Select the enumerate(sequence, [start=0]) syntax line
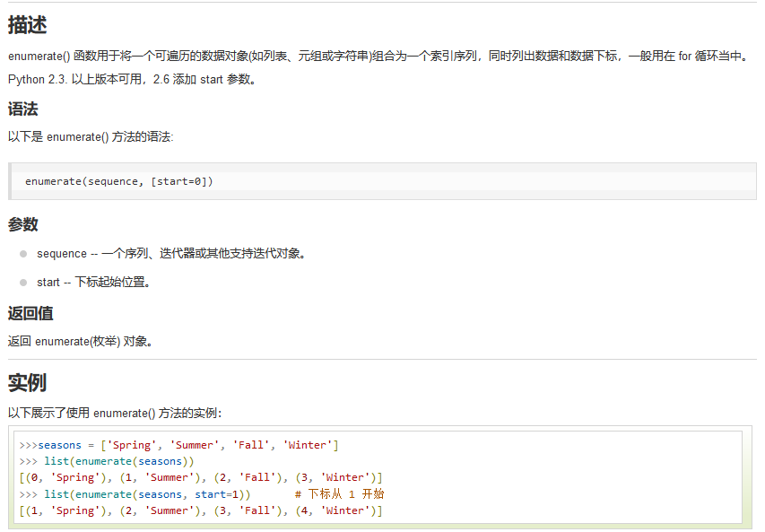Screen dimensions: 765x532 click(x=118, y=181)
